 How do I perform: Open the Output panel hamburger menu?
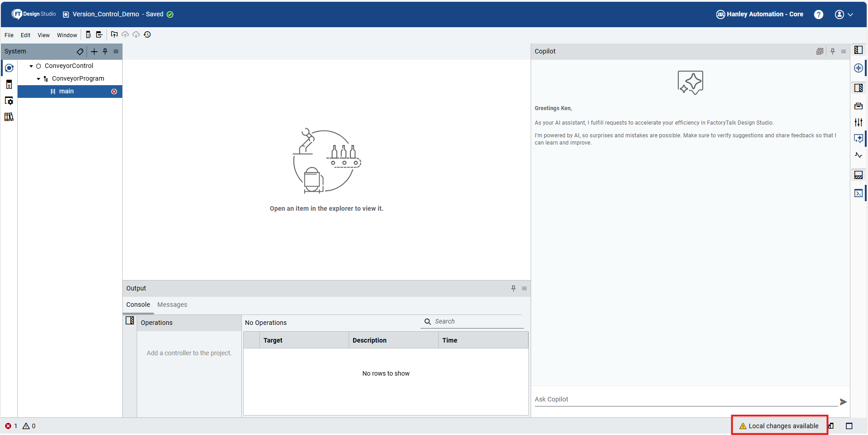[524, 289]
